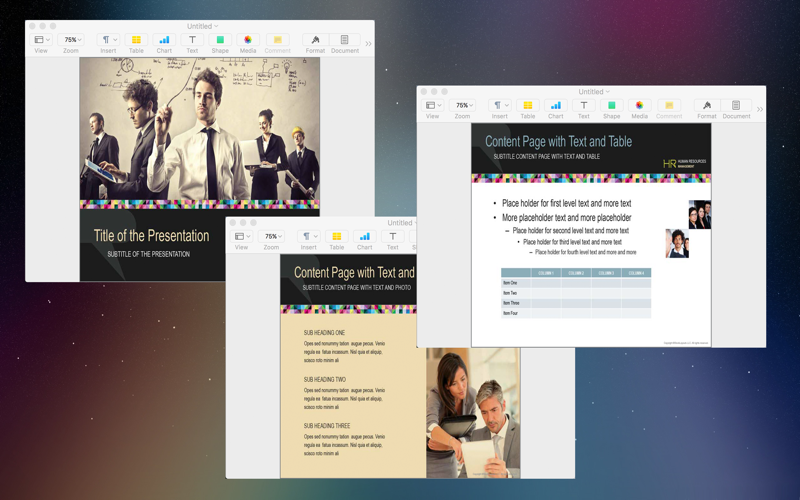Select 'SUB HEADING TWO' text
The width and height of the screenshot is (800, 500).
[324, 380]
